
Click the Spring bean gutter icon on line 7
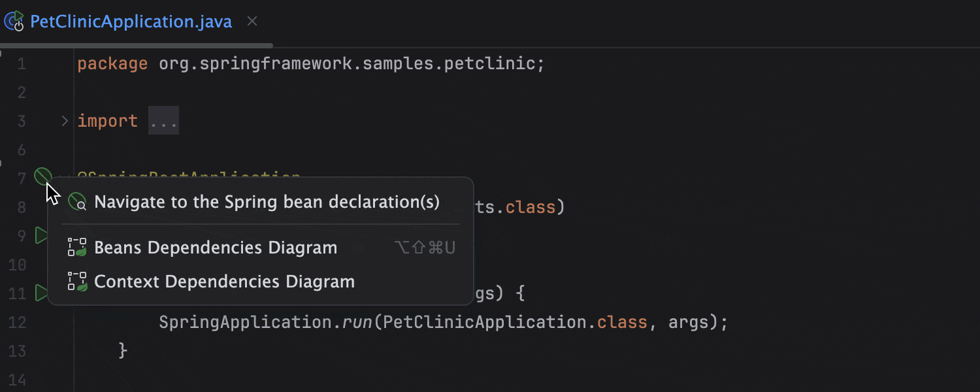(42, 175)
